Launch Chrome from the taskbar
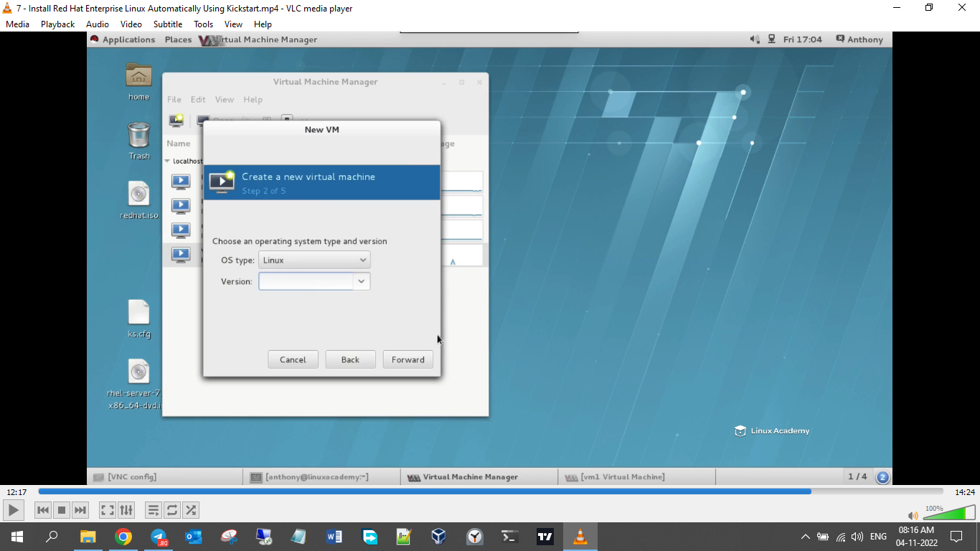The width and height of the screenshot is (980, 551). (x=123, y=537)
